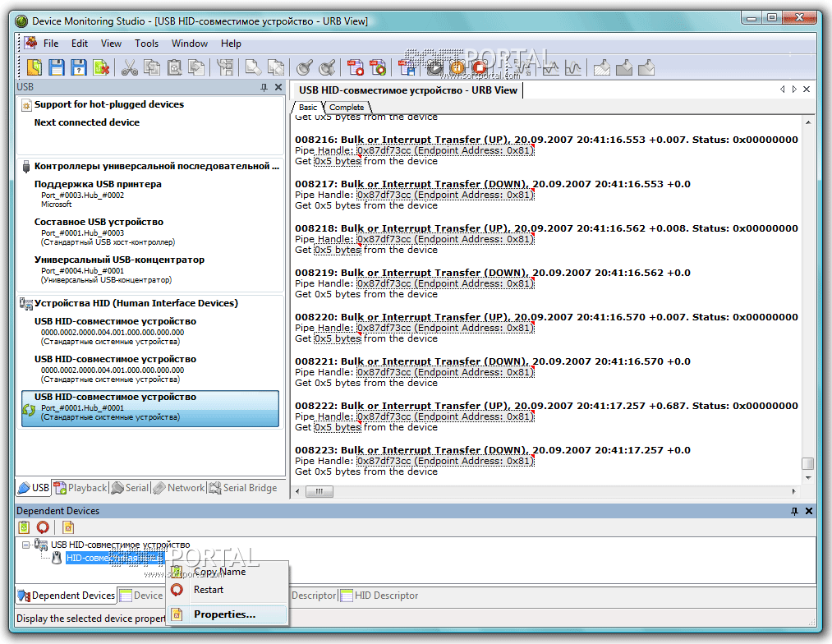Select the Serial tab

point(131,488)
